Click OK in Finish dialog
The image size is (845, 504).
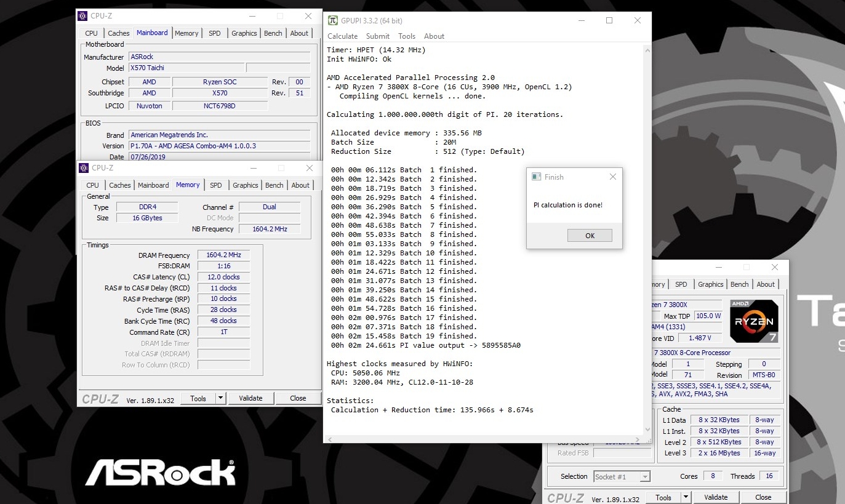590,236
